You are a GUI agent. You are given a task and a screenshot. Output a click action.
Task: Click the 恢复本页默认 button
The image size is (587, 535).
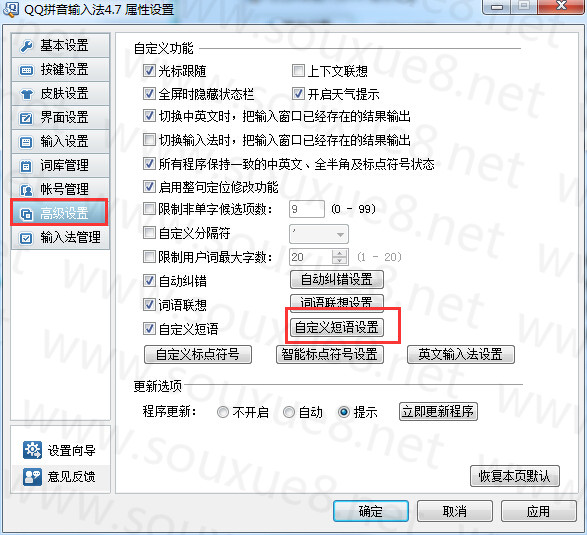515,476
